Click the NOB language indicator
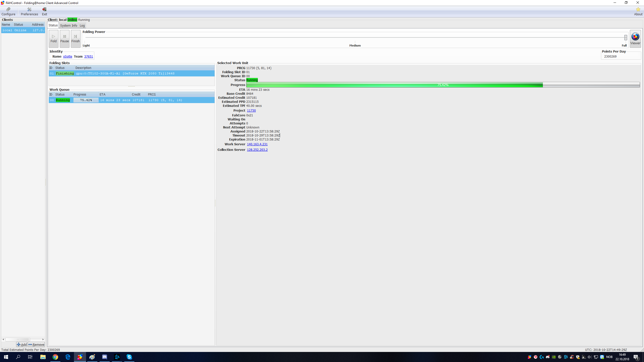644x362 pixels. pyautogui.click(x=609, y=357)
